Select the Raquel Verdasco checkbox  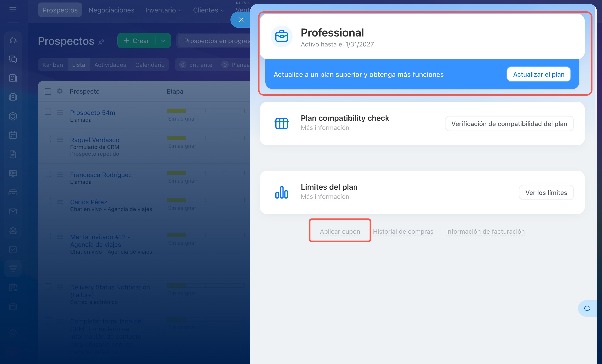pos(48,139)
